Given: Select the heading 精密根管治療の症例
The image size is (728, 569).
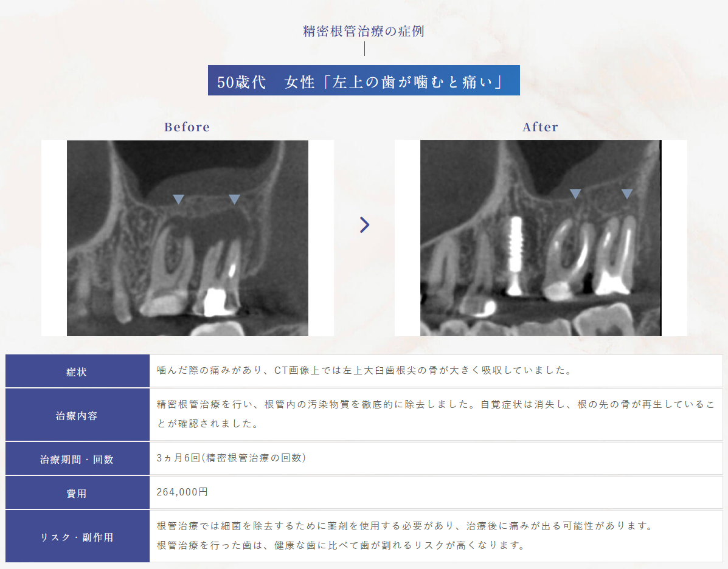Looking at the screenshot, I should [364, 31].
